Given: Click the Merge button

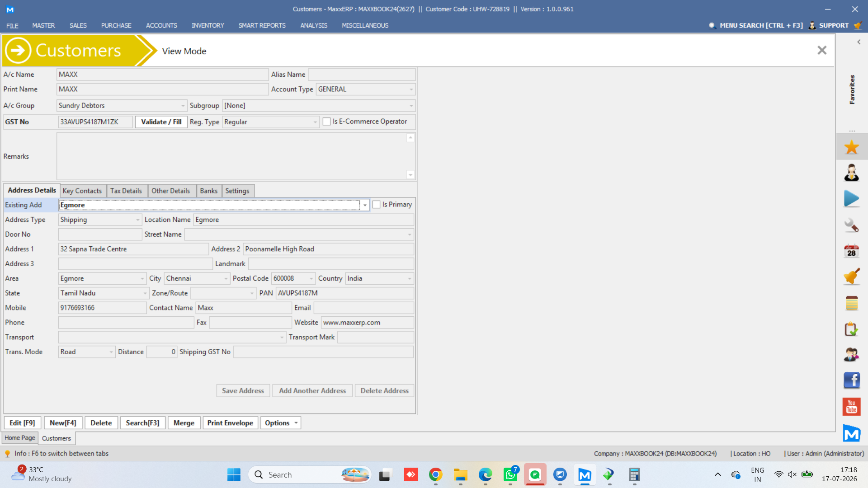Looking at the screenshot, I should coord(184,423).
